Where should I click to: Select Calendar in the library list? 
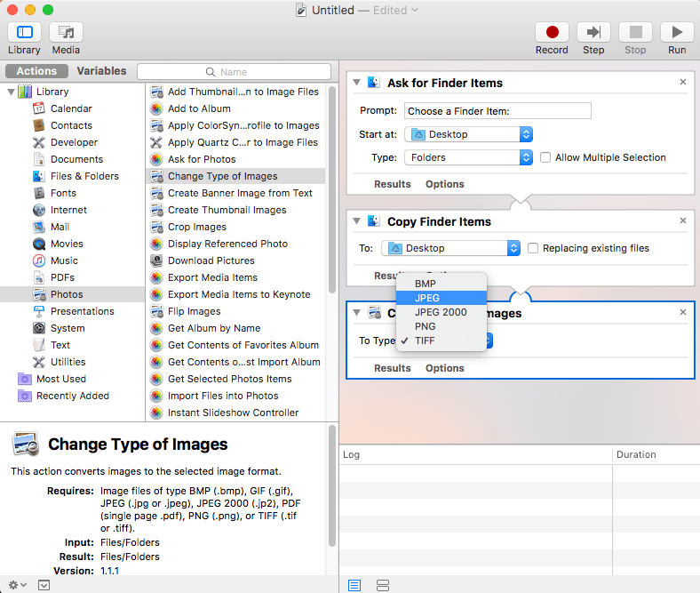(x=71, y=108)
